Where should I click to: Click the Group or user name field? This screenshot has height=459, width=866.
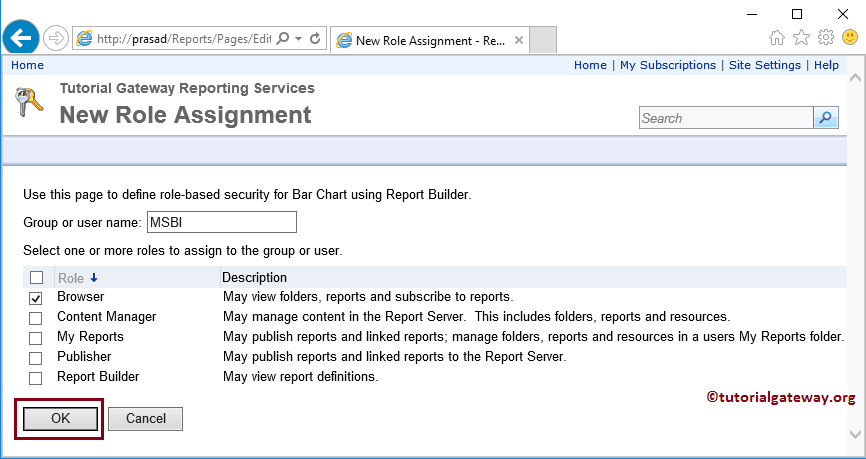[x=222, y=221]
